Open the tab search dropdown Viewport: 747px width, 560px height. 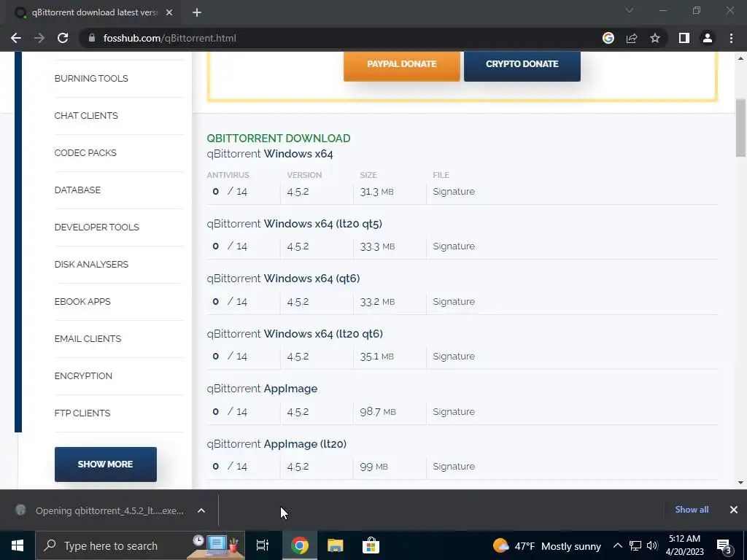click(x=630, y=10)
